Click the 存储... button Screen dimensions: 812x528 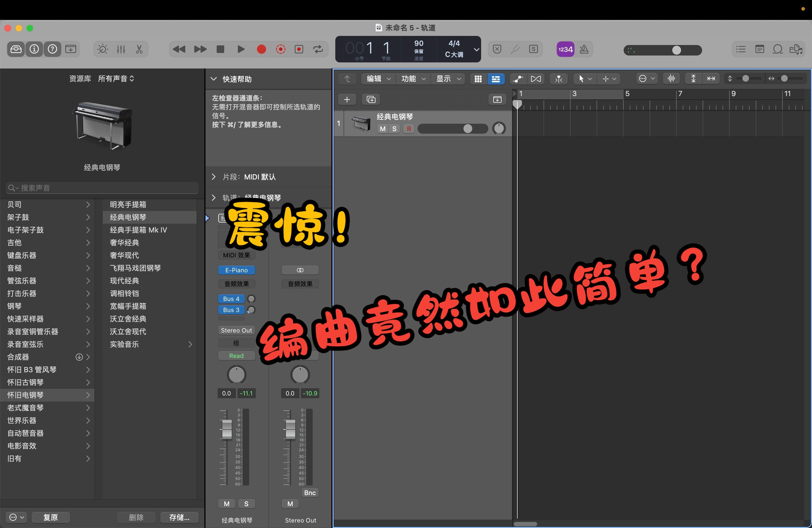(180, 518)
